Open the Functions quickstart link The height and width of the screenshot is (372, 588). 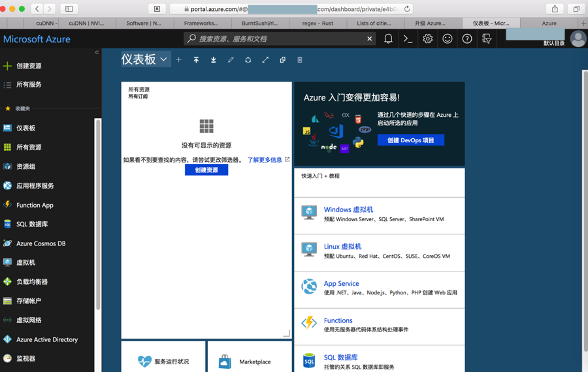pos(338,320)
